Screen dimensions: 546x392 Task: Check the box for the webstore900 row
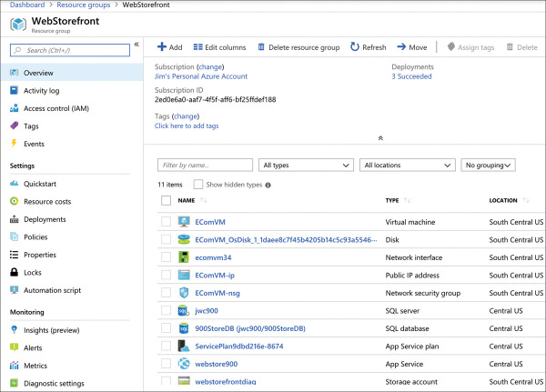[167, 364]
